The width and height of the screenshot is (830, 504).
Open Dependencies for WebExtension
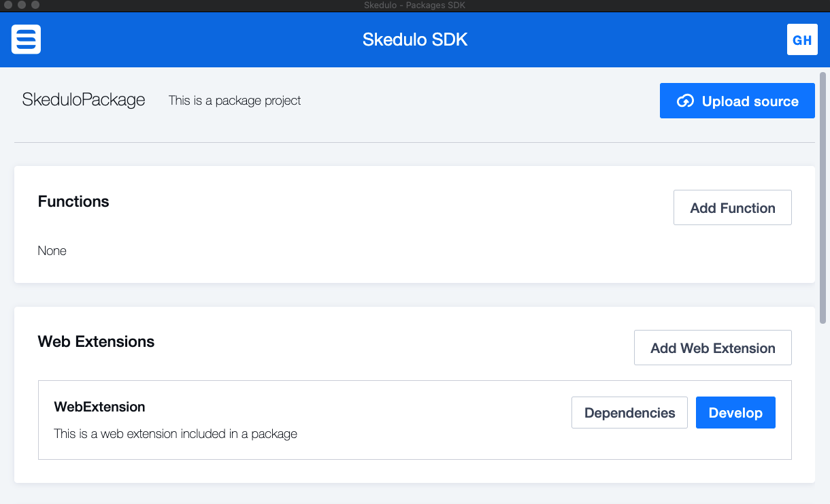(x=629, y=412)
